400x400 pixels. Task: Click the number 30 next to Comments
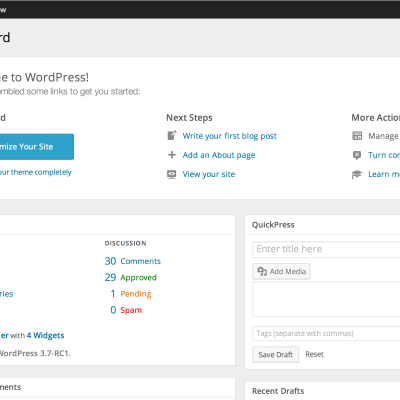coord(110,261)
